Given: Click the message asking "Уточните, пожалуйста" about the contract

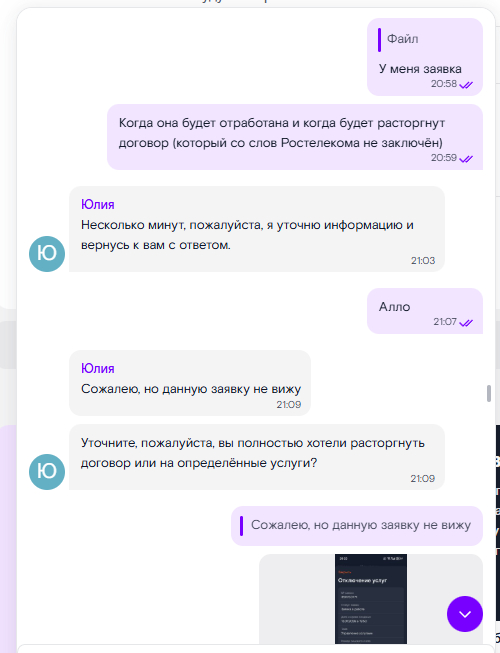Looking at the screenshot, I should pos(257,457).
